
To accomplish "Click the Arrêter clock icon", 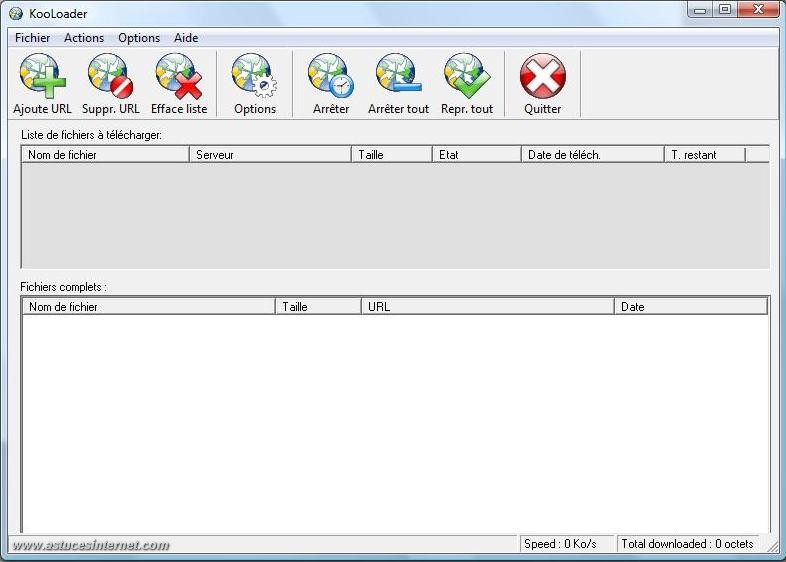I will [x=331, y=76].
